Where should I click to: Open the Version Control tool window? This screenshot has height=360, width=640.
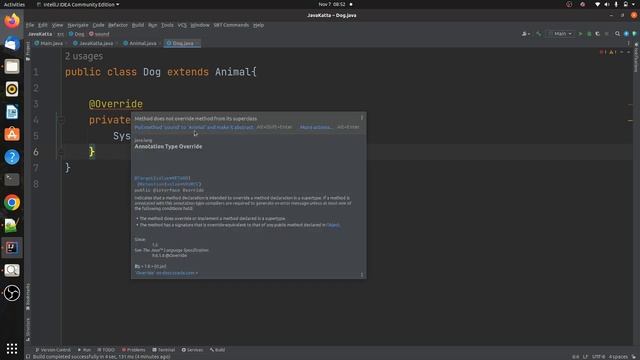pyautogui.click(x=53, y=350)
